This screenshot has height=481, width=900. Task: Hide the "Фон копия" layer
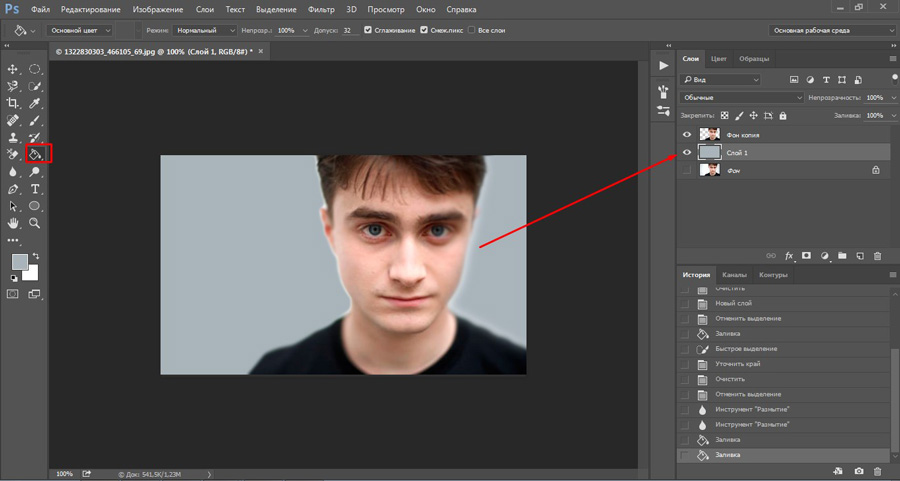pyautogui.click(x=686, y=134)
